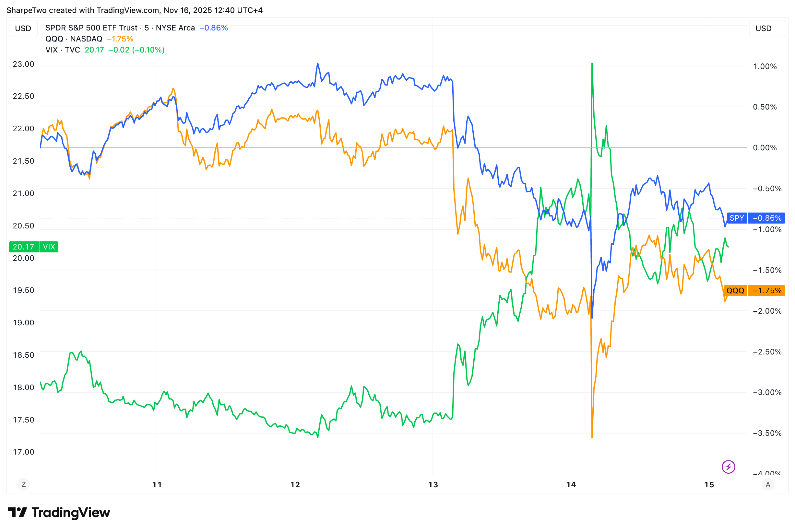Click the blue SPY -0.86% axis label

[756, 218]
